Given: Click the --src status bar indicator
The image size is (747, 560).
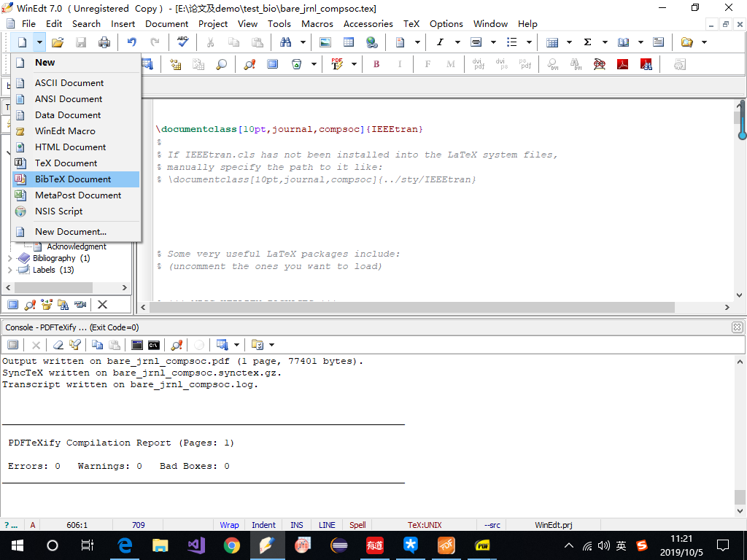Looking at the screenshot, I should coord(492,525).
